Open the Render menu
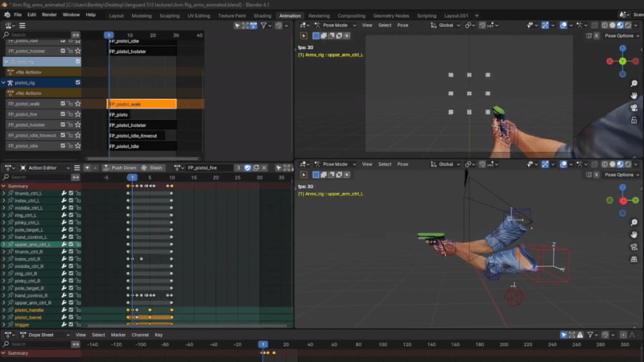This screenshot has height=362, width=644. [x=49, y=15]
